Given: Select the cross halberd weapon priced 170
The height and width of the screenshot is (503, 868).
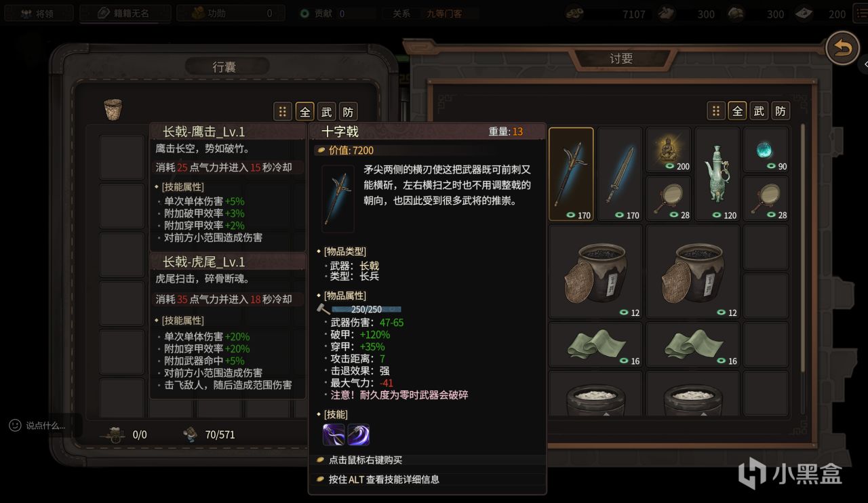Looking at the screenshot, I should (x=571, y=174).
